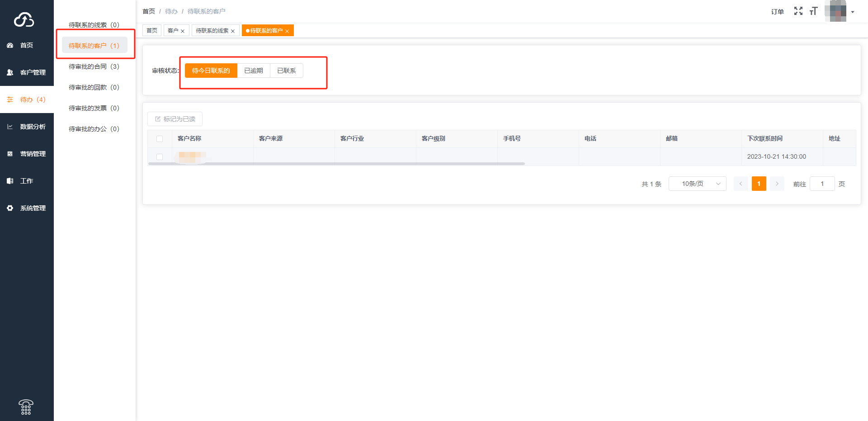Click the table horizontal scrollbar
The image size is (868, 421).
tap(336, 164)
